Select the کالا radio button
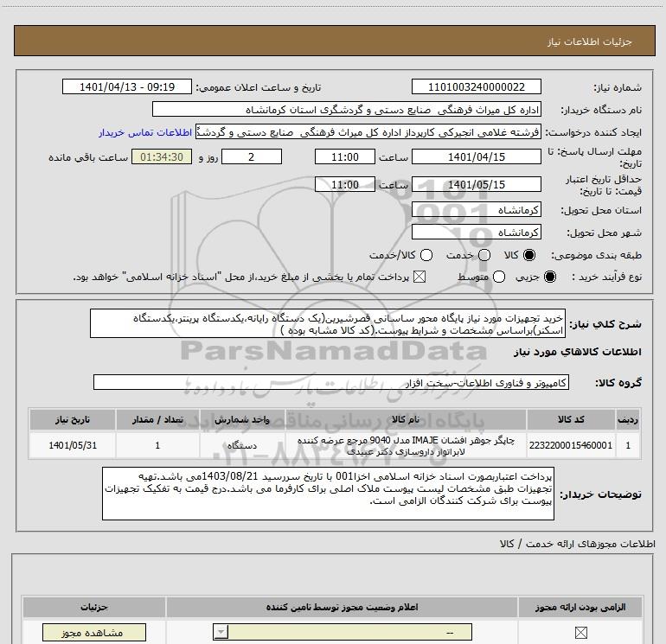The width and height of the screenshot is (666, 644). (x=529, y=255)
